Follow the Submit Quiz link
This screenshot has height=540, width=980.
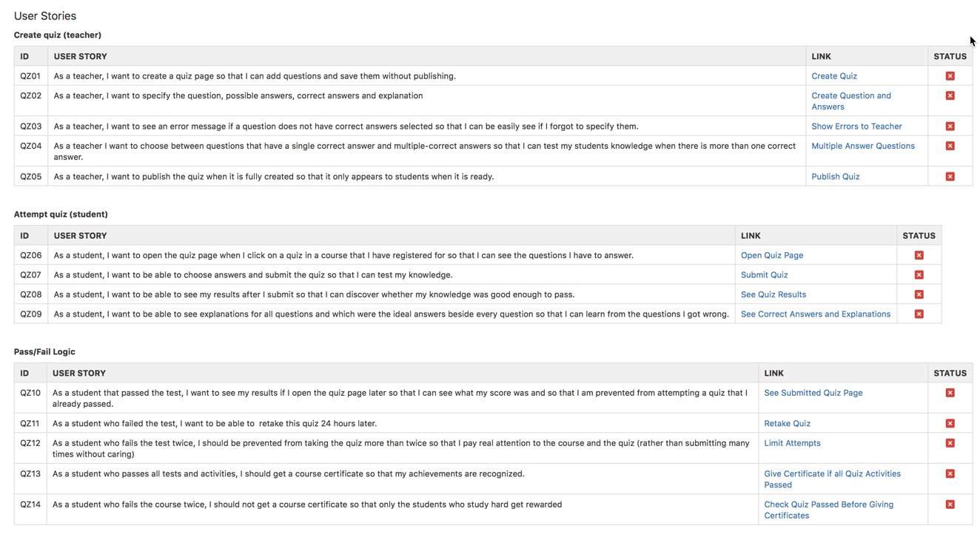(x=764, y=274)
